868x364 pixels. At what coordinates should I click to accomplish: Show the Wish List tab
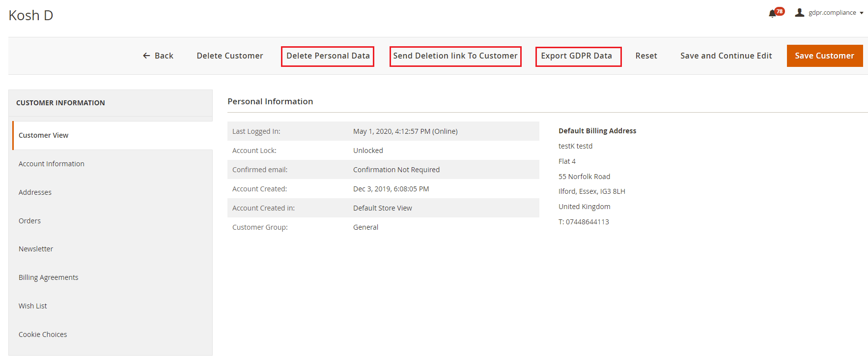coord(33,306)
